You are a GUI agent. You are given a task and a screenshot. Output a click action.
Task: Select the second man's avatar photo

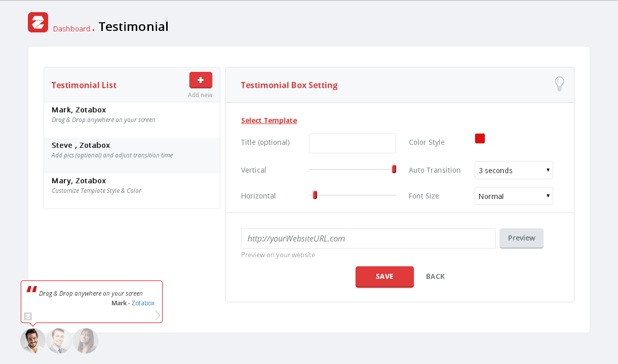[59, 341]
